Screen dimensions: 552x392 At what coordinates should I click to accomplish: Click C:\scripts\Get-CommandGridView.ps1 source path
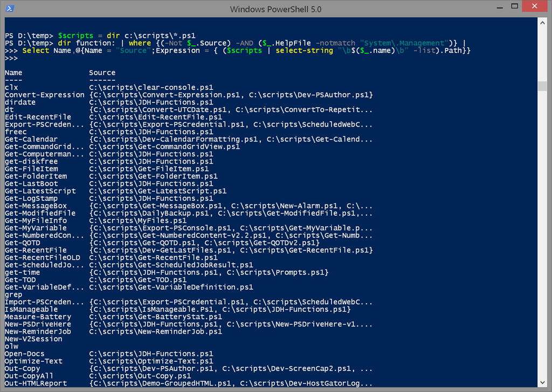[164, 146]
